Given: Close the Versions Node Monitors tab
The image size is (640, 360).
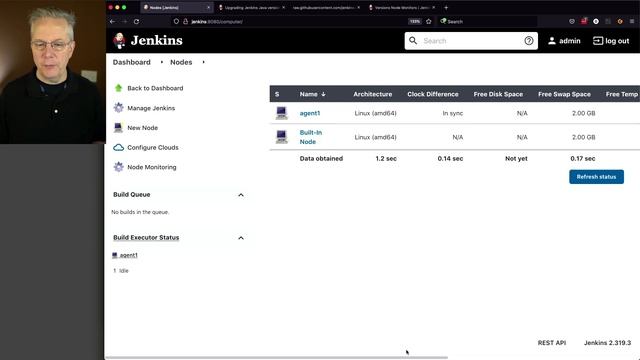Looking at the screenshot, I should (433, 7).
